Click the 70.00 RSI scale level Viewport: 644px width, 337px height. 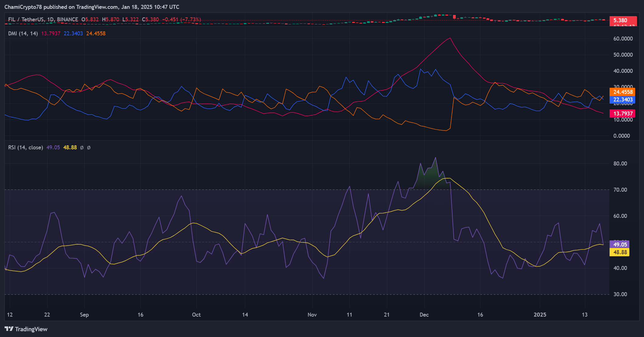pyautogui.click(x=620, y=190)
